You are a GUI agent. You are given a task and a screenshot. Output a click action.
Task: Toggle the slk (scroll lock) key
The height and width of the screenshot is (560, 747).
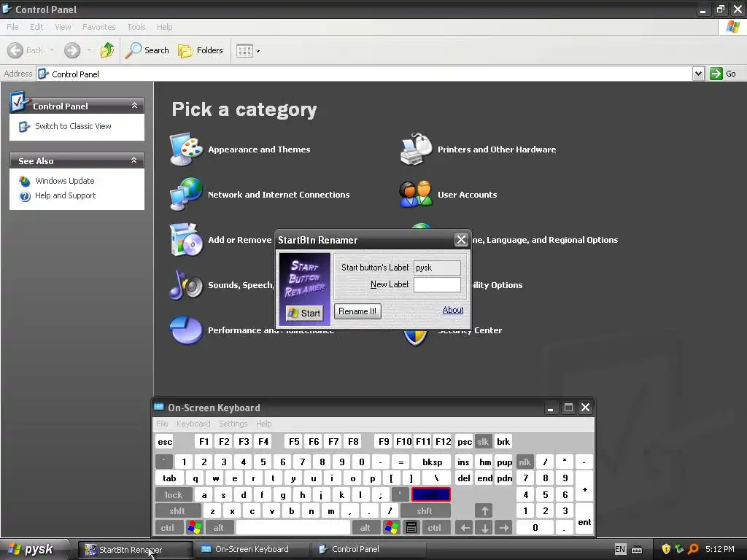click(x=483, y=441)
